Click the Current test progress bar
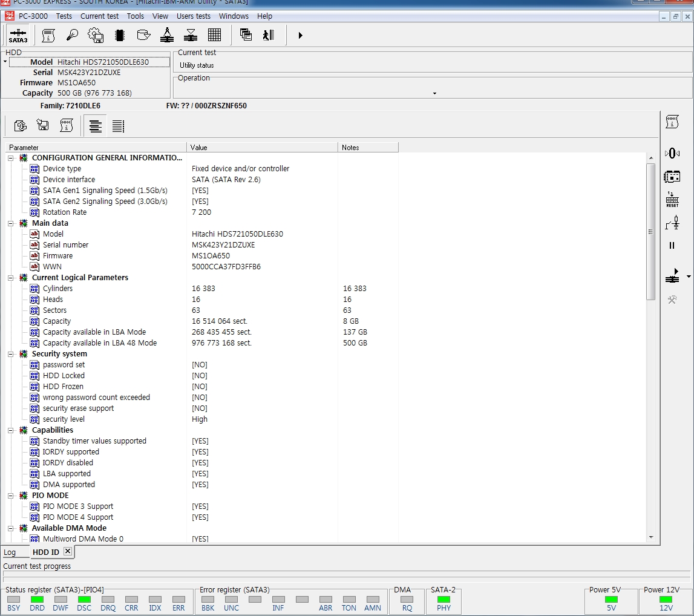Image resolution: width=694 pixels, height=616 pixels. click(347, 575)
